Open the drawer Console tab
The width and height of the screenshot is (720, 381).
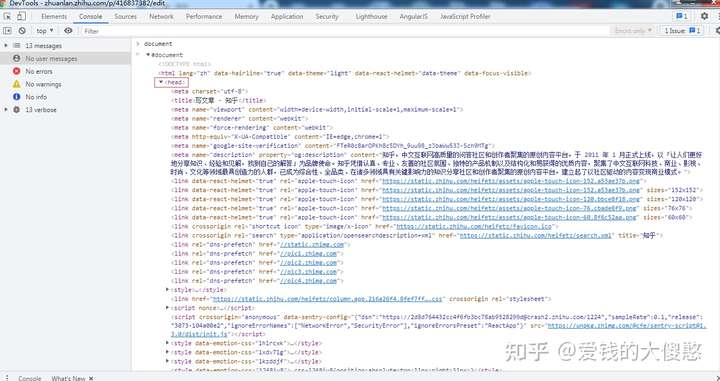point(29,378)
